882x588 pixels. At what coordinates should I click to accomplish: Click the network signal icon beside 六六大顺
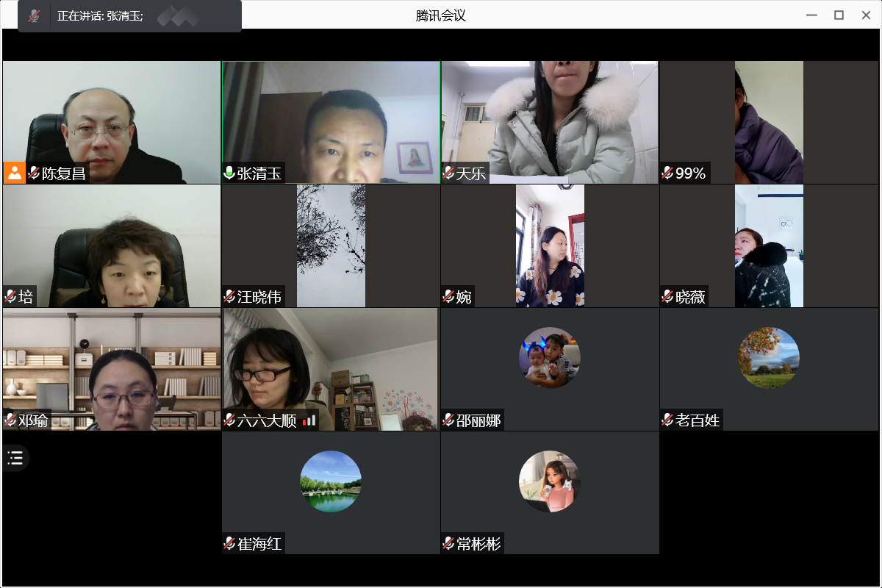[x=309, y=420]
